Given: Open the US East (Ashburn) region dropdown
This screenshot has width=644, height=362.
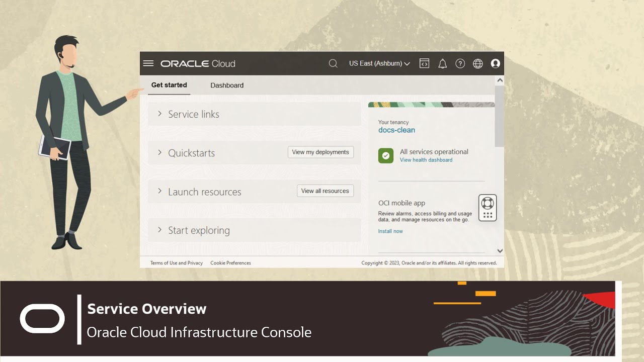Looking at the screenshot, I should tap(379, 63).
